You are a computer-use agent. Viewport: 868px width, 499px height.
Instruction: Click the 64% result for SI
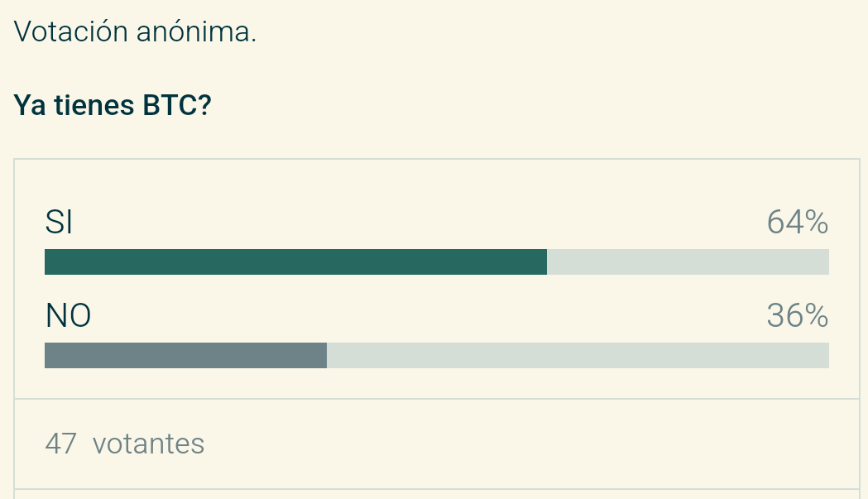coord(797,223)
